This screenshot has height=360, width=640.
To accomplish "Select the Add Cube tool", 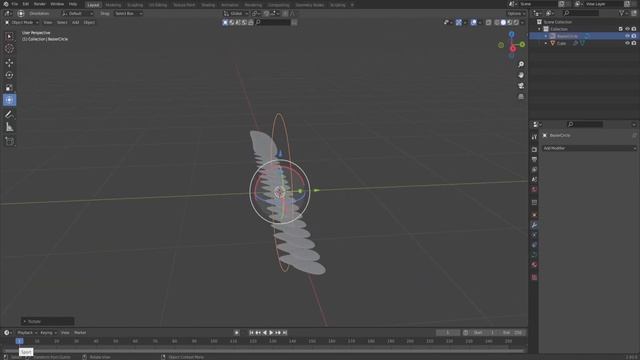I will [x=9, y=141].
